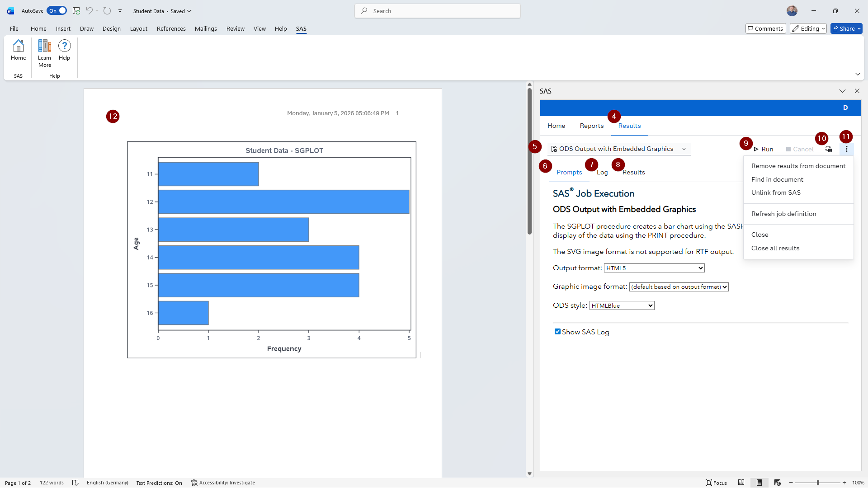Click the insert results icon beside Cancel
868x488 pixels.
coord(828,149)
